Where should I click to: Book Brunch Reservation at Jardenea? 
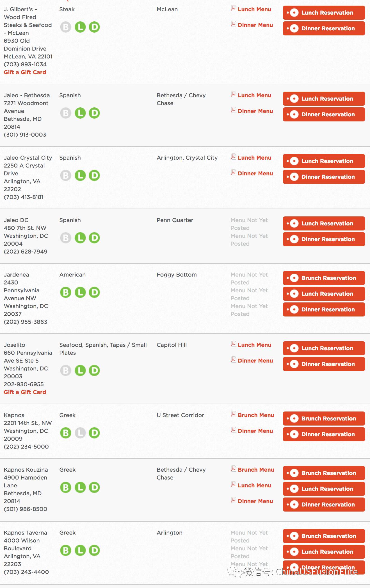click(324, 278)
